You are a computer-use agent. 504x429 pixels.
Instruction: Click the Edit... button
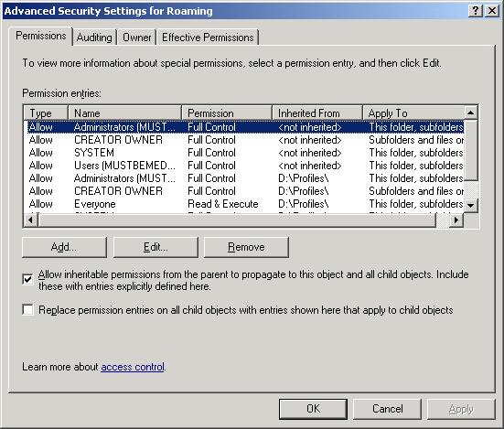pos(155,247)
